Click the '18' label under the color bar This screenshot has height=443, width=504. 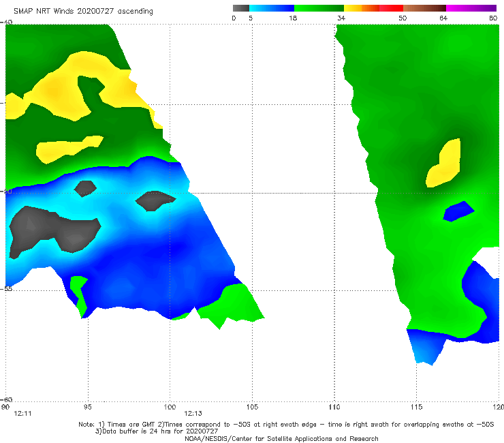293,18
